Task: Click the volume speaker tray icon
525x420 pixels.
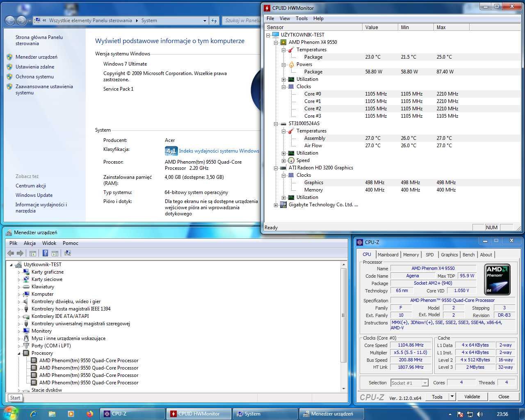Action: pyautogui.click(x=480, y=414)
